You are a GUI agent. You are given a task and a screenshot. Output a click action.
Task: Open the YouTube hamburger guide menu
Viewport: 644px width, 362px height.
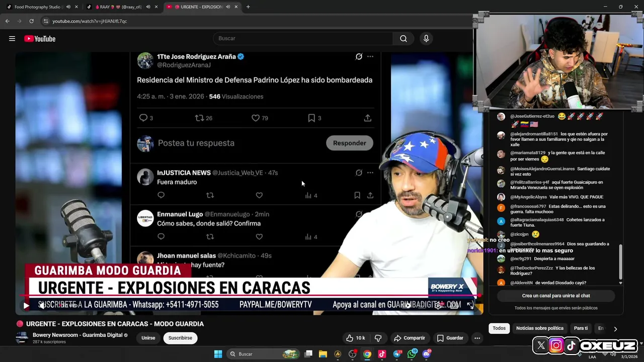12,39
